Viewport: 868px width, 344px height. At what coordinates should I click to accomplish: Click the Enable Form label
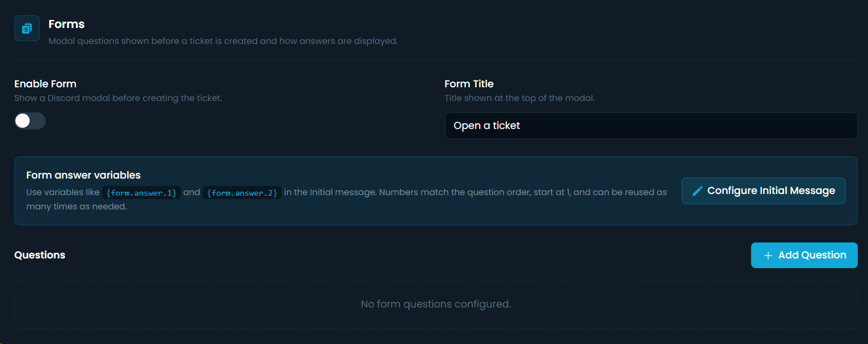(x=45, y=84)
